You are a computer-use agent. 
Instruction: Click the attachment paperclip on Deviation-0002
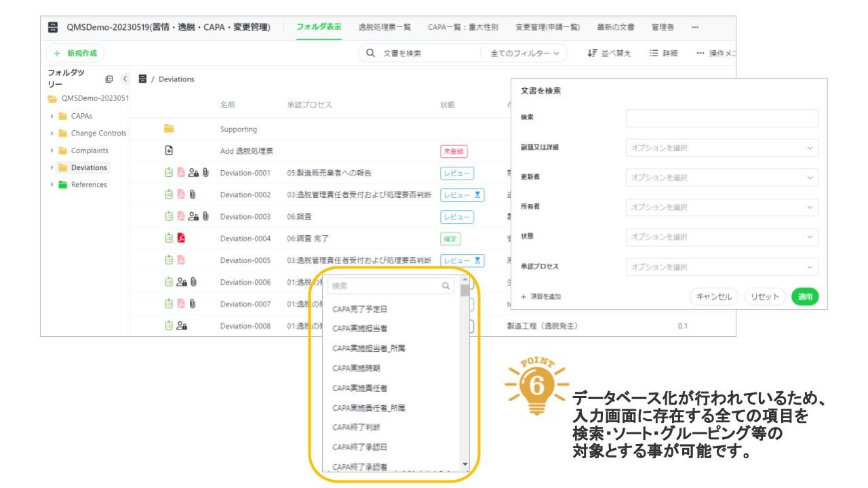pyautogui.click(x=192, y=195)
